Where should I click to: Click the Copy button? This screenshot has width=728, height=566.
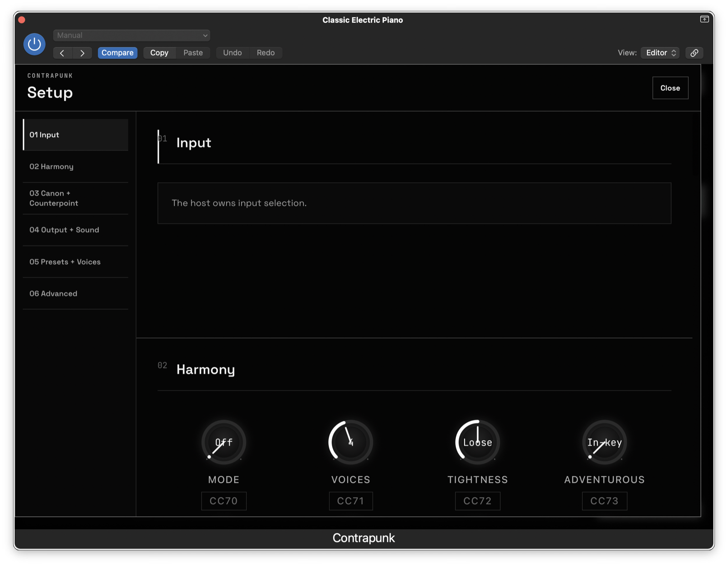point(159,53)
